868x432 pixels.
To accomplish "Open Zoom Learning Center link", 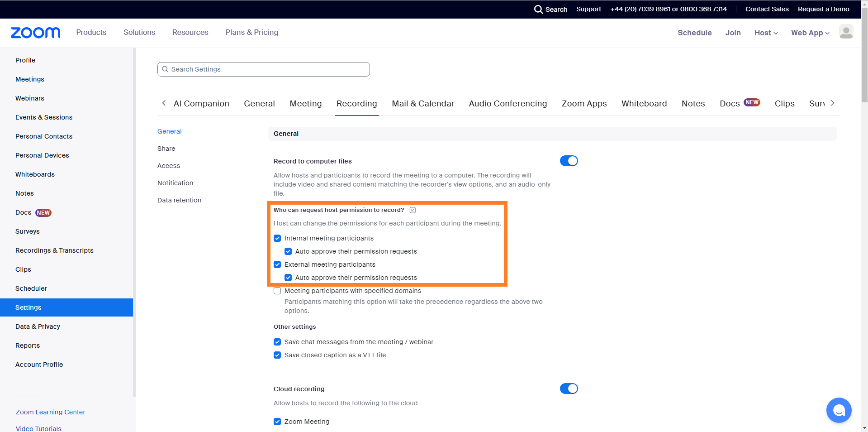I will (x=51, y=412).
